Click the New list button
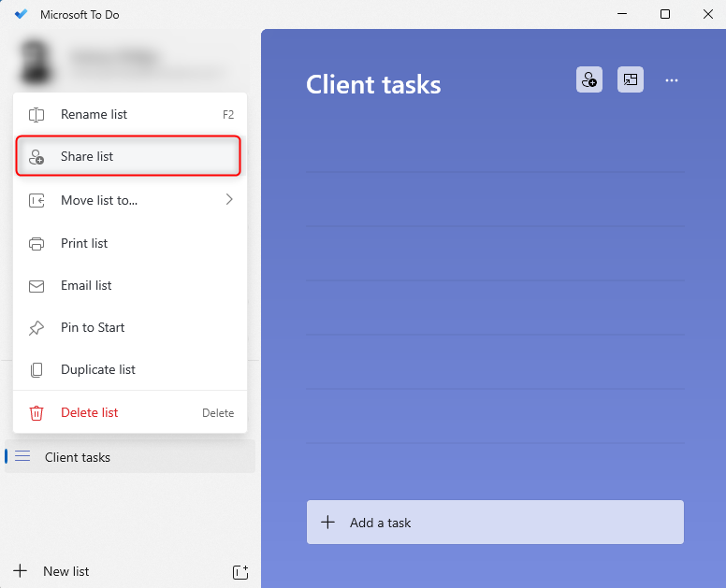This screenshot has height=588, width=726. pyautogui.click(x=65, y=571)
